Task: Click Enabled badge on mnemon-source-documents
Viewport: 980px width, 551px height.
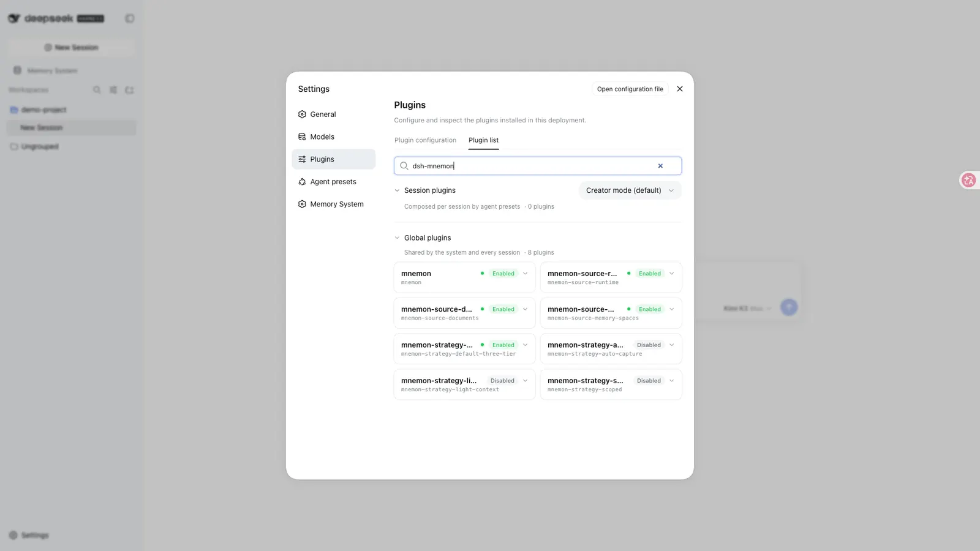Action: click(x=503, y=309)
